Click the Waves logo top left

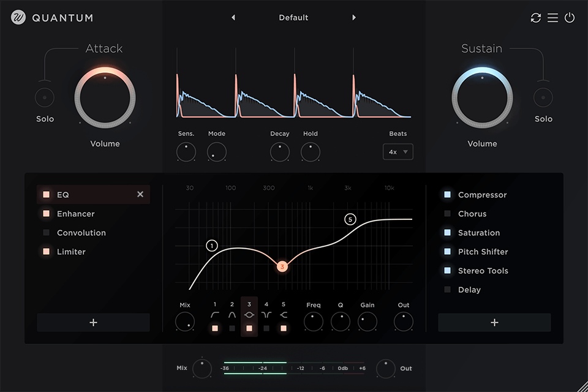click(17, 18)
